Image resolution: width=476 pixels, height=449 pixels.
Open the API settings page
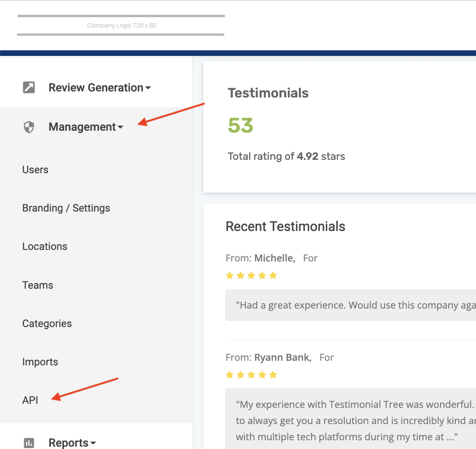(30, 400)
